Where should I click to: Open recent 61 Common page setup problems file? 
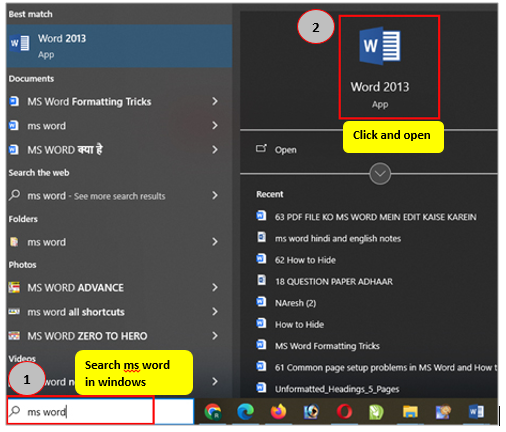[386, 367]
